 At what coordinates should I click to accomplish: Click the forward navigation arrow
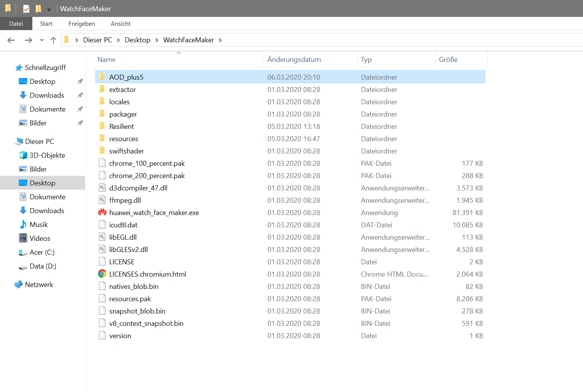tap(28, 40)
